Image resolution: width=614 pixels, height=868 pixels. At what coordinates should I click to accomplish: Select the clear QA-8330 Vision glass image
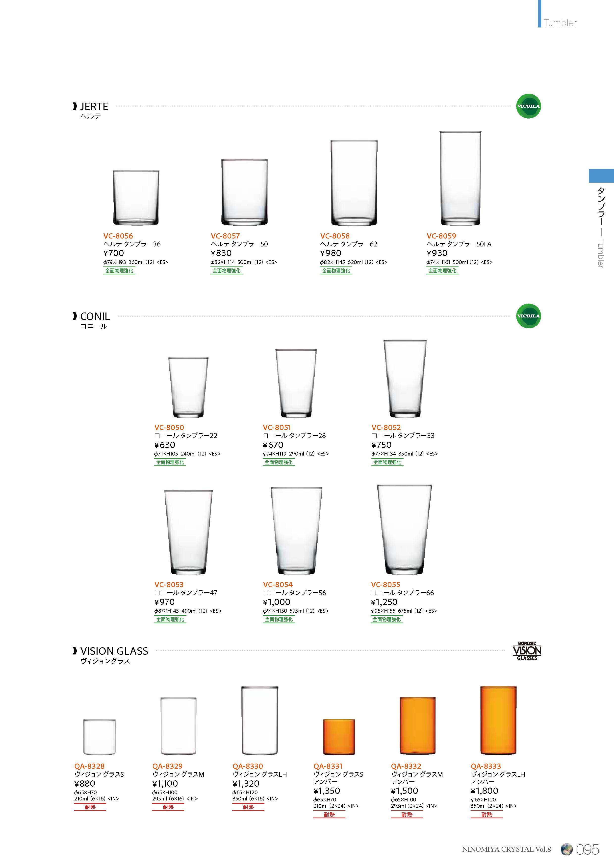(259, 721)
